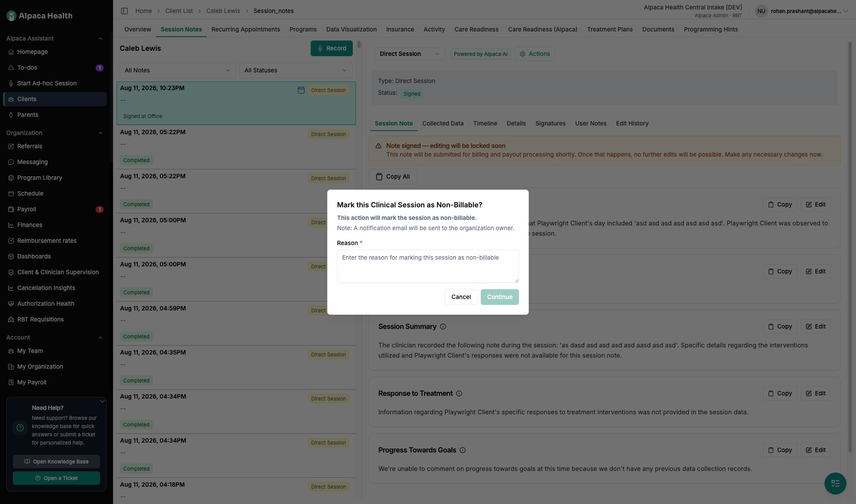Collapse the Alpaca Assistant section
Screen dimensions: 856x504
tap(100, 39)
